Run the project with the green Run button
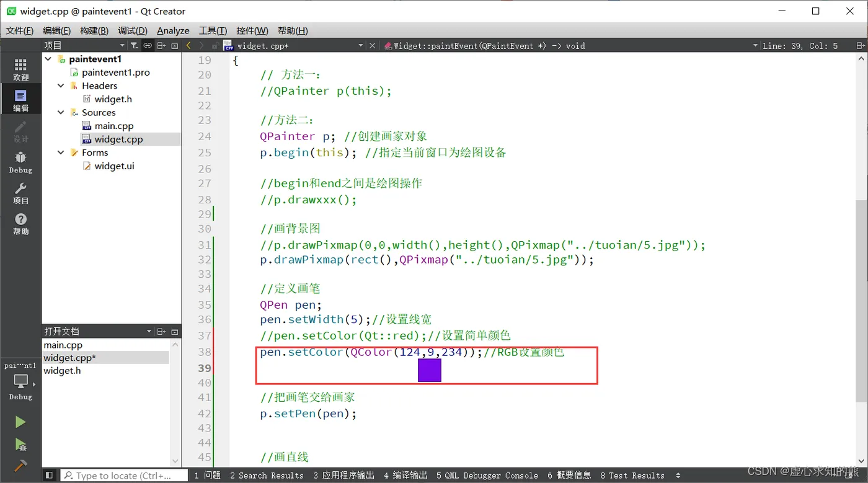Image resolution: width=868 pixels, height=483 pixels. click(x=20, y=422)
